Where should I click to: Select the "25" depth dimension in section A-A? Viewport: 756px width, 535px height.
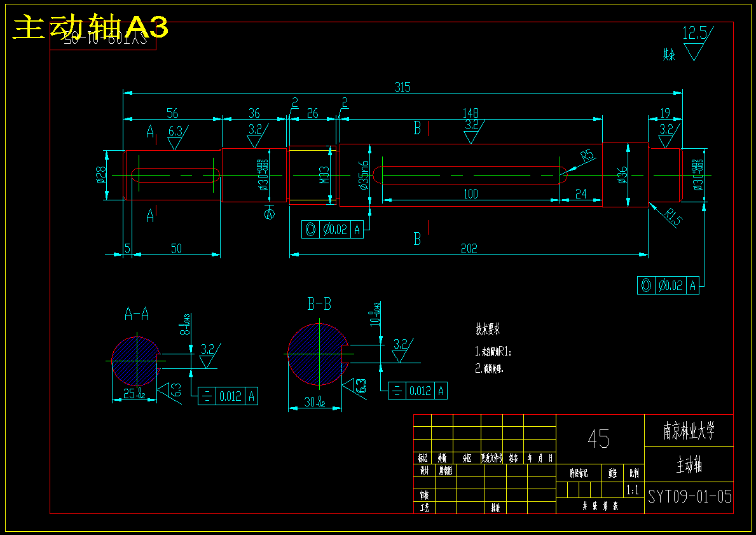point(134,394)
